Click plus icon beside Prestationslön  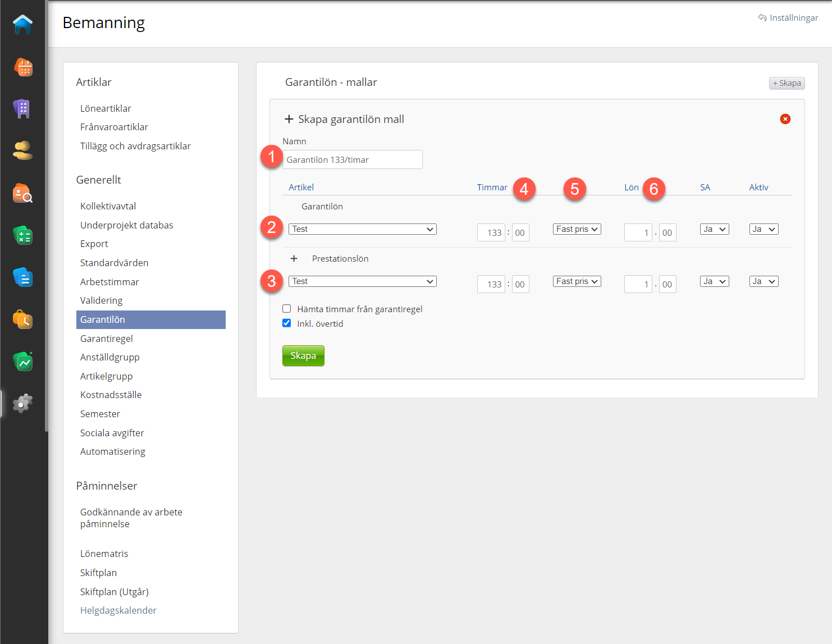point(294,259)
